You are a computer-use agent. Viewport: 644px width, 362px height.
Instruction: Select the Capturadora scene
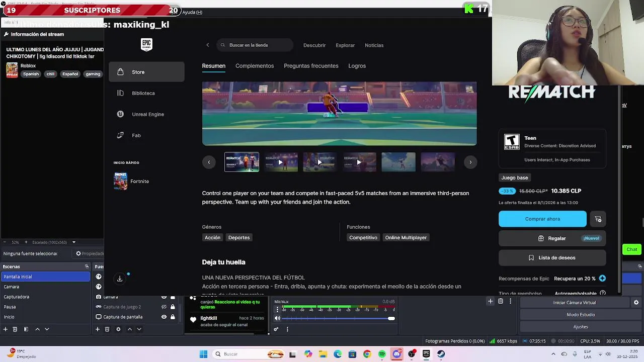click(45, 297)
